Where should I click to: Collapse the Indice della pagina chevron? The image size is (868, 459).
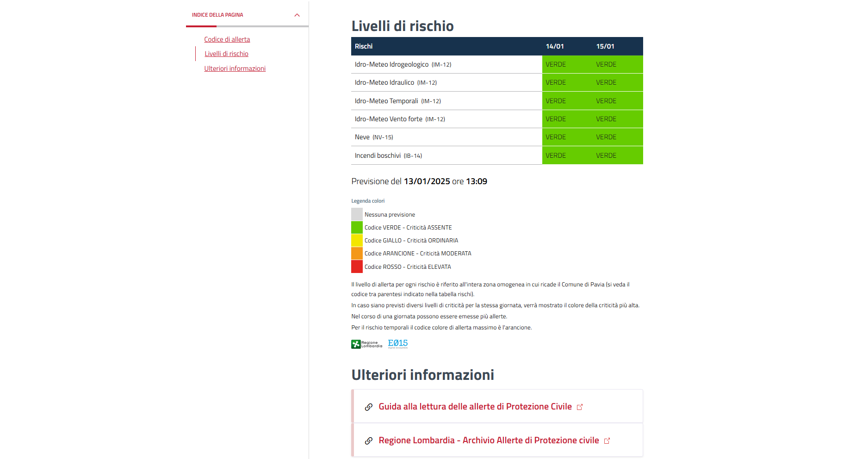point(297,15)
